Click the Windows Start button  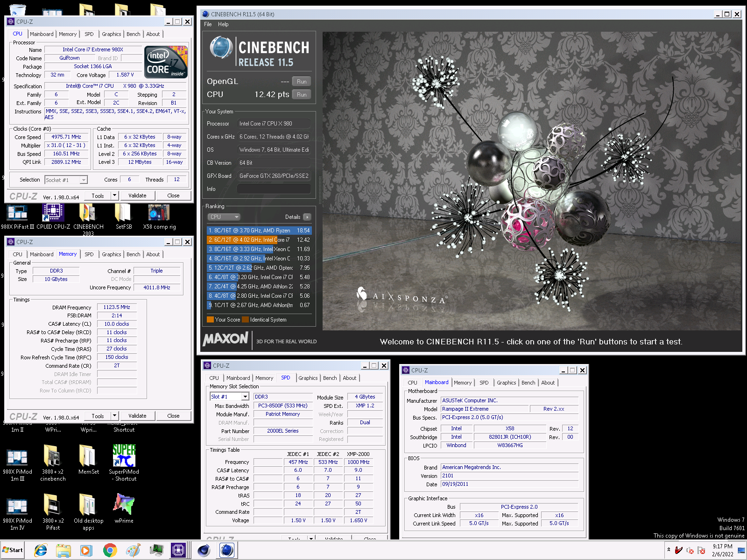(13, 550)
